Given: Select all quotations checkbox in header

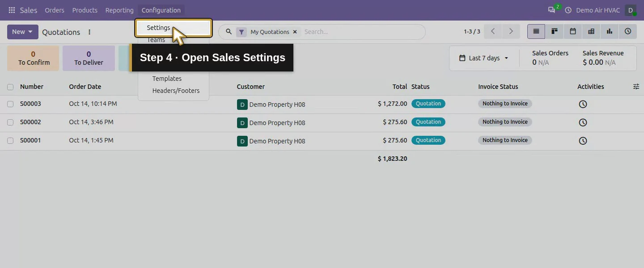Looking at the screenshot, I should click(10, 87).
